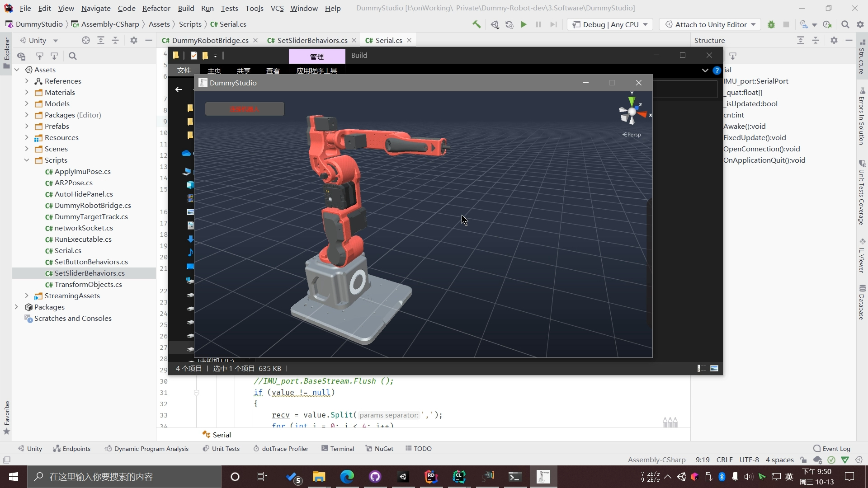Switch explorer to large icons view
Screen dimensions: 868x488
click(714, 368)
